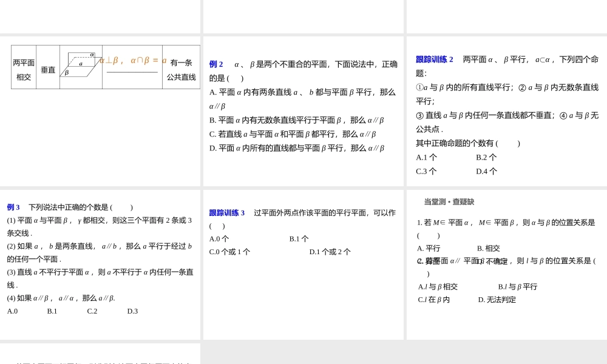Select option B 平面α内有无数条直线平行于平面β
Viewport: 607px width, 364px height.
click(x=297, y=120)
